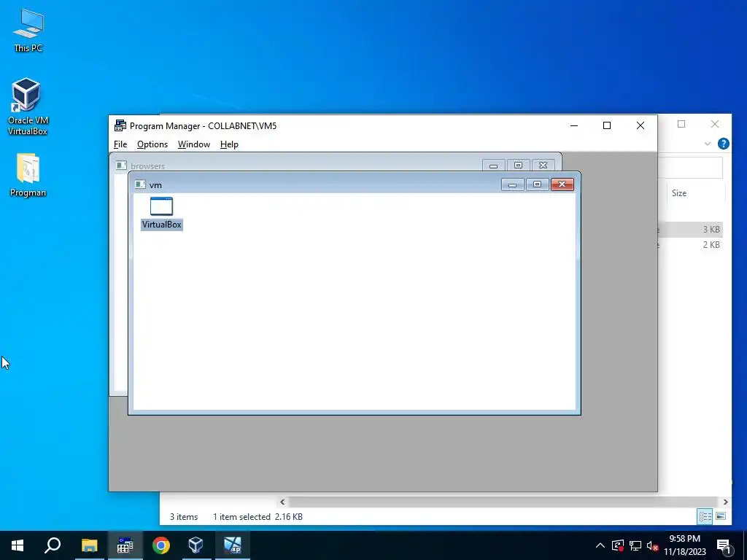The height and width of the screenshot is (560, 747).
Task: Maximize the File Explorer window
Action: pyautogui.click(x=682, y=124)
